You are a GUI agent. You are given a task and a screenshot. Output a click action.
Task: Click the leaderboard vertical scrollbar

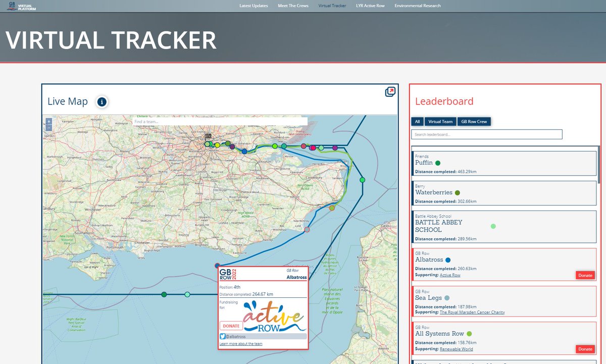599,165
